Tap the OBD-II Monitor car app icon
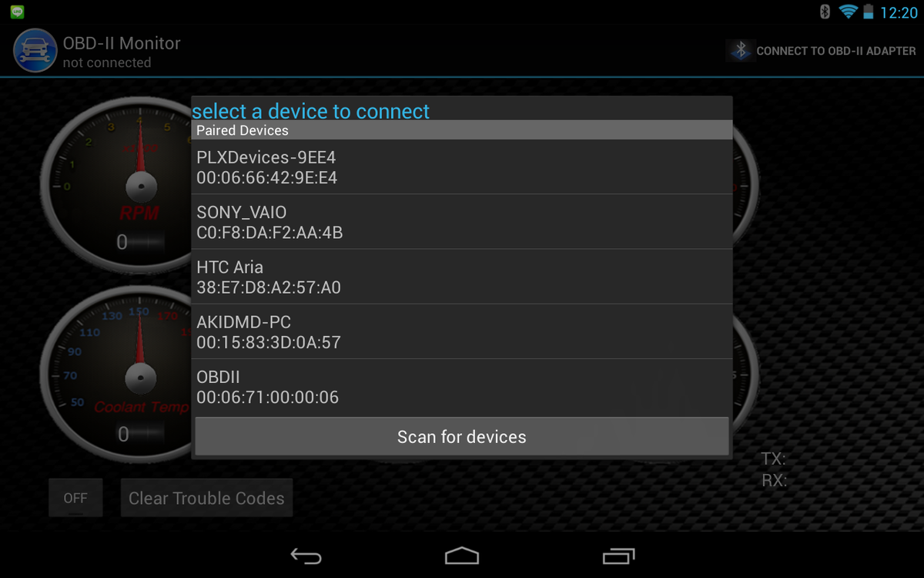Viewport: 924px width, 578px height. pos(35,51)
